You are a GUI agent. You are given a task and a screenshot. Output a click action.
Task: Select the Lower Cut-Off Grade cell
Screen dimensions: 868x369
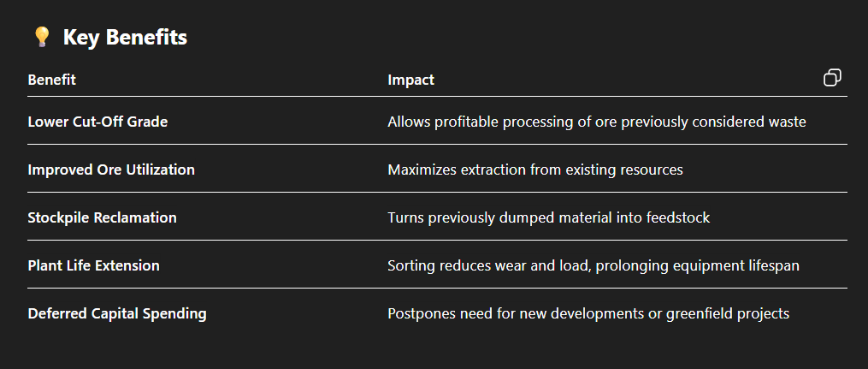[x=97, y=122]
